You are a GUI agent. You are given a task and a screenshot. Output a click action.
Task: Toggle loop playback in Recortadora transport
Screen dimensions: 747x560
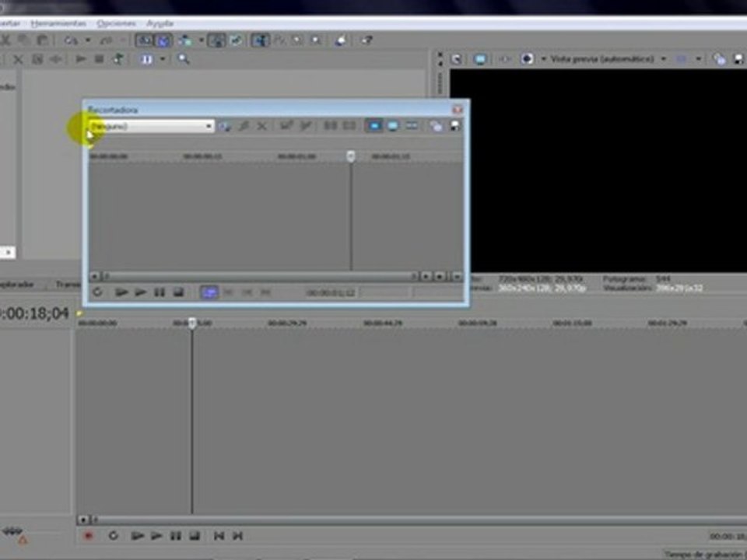(98, 292)
